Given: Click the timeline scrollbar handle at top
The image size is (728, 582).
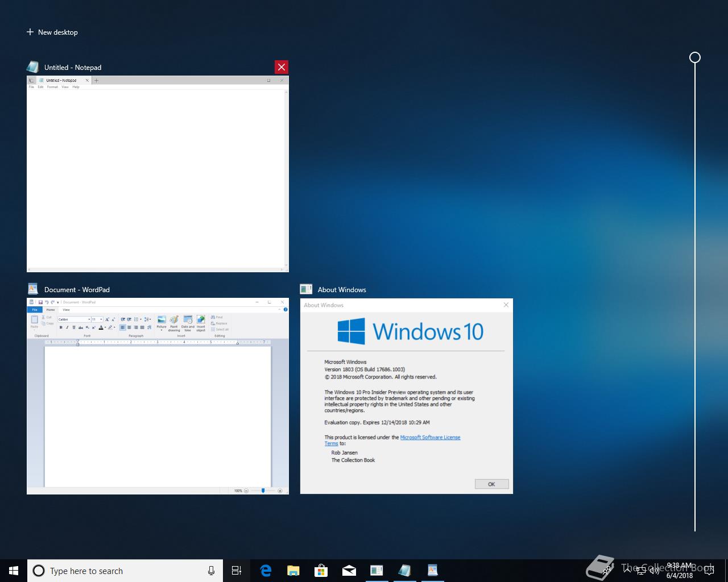Looking at the screenshot, I should coord(694,57).
